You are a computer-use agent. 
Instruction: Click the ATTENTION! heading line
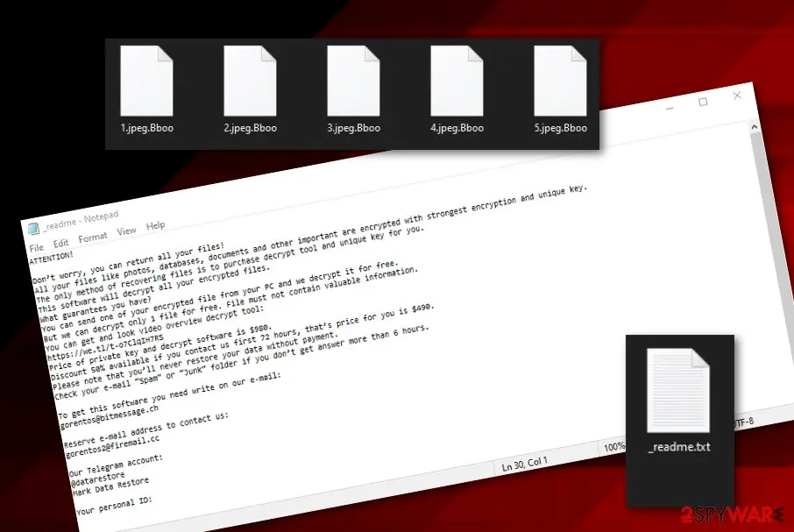pyautogui.click(x=51, y=257)
